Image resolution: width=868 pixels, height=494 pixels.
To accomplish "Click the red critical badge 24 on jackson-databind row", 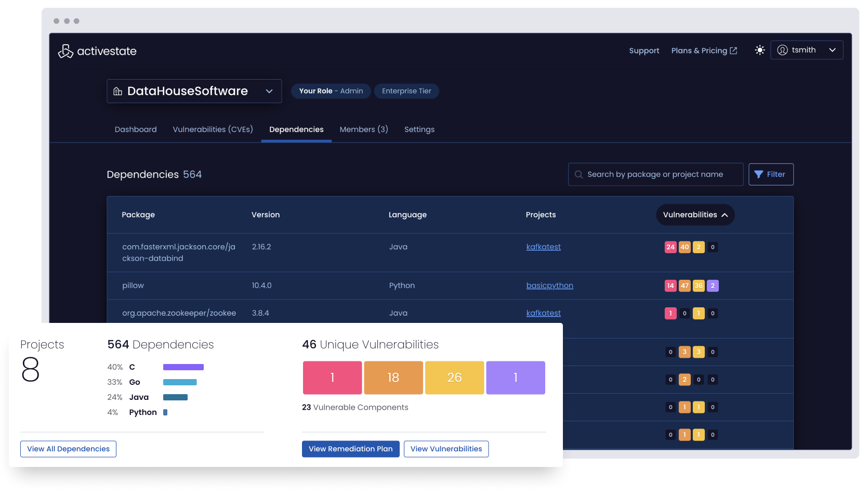I will point(670,247).
